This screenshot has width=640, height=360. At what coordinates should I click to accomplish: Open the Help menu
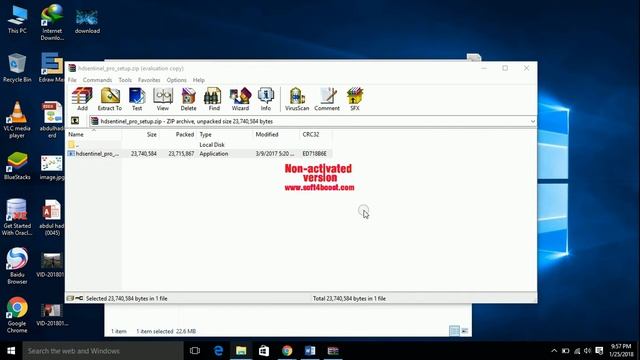199,80
